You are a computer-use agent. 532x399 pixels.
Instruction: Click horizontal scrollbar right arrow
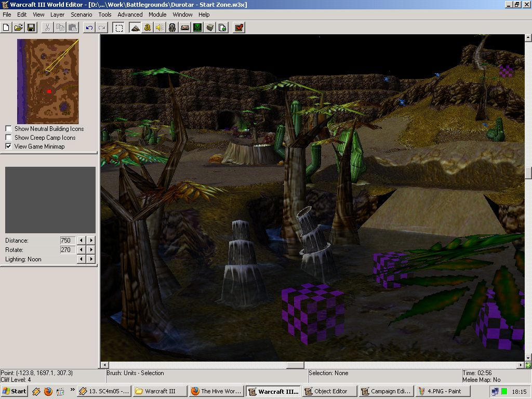[521, 365]
